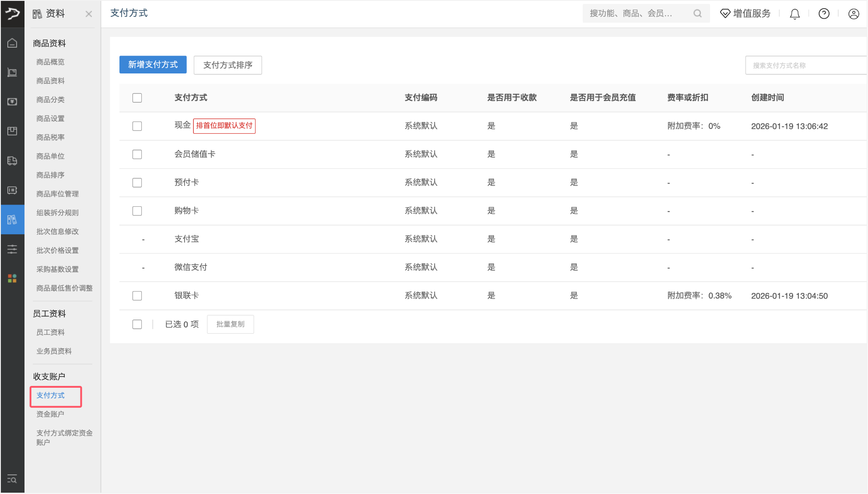Check the 现金 row checkbox
868x494 pixels.
tap(137, 126)
